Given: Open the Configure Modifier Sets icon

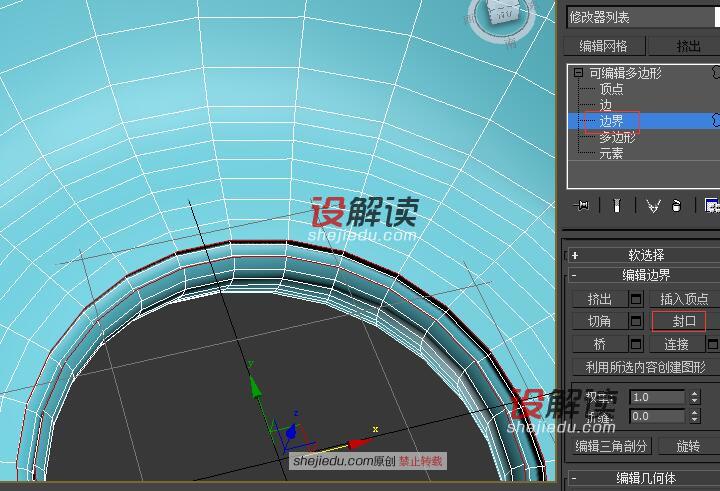Looking at the screenshot, I should [712, 205].
